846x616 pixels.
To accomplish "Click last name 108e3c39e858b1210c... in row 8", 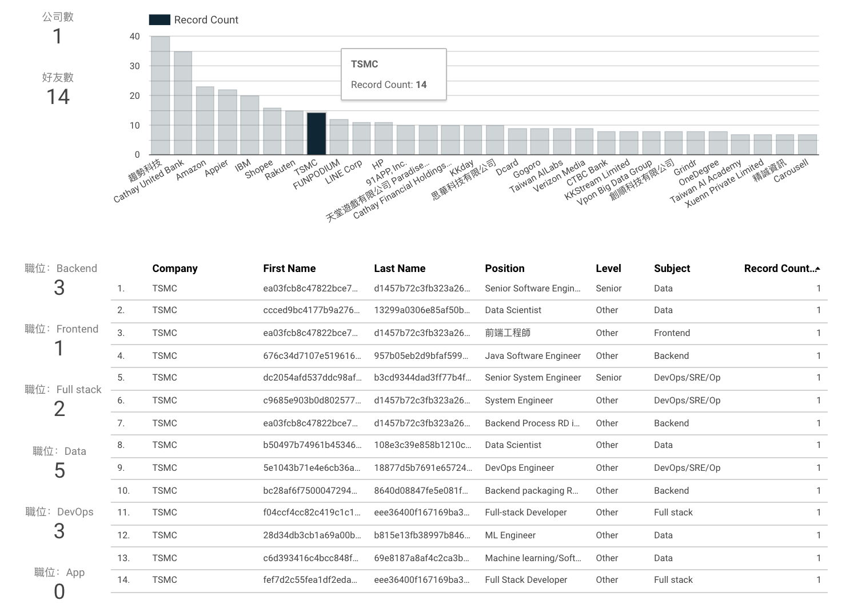I will (x=422, y=445).
